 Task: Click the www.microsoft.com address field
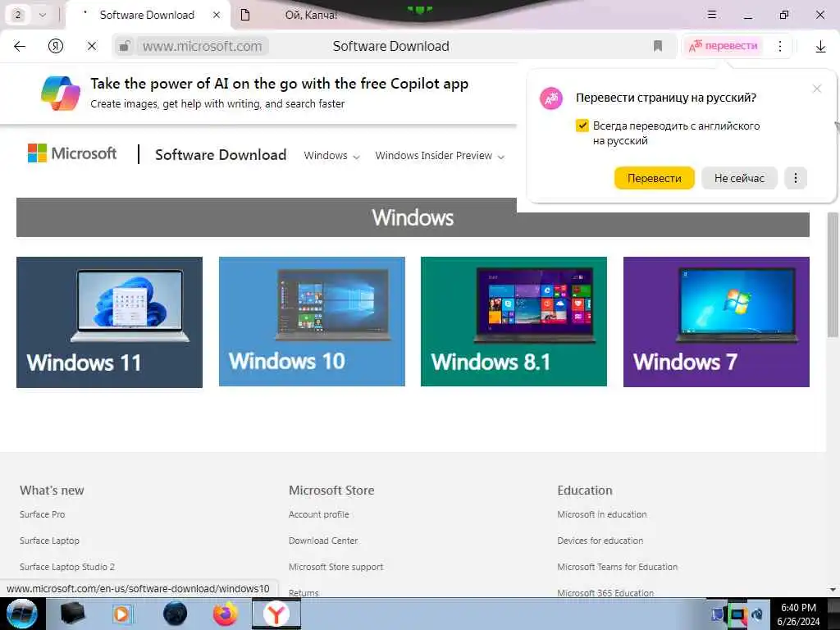203,46
